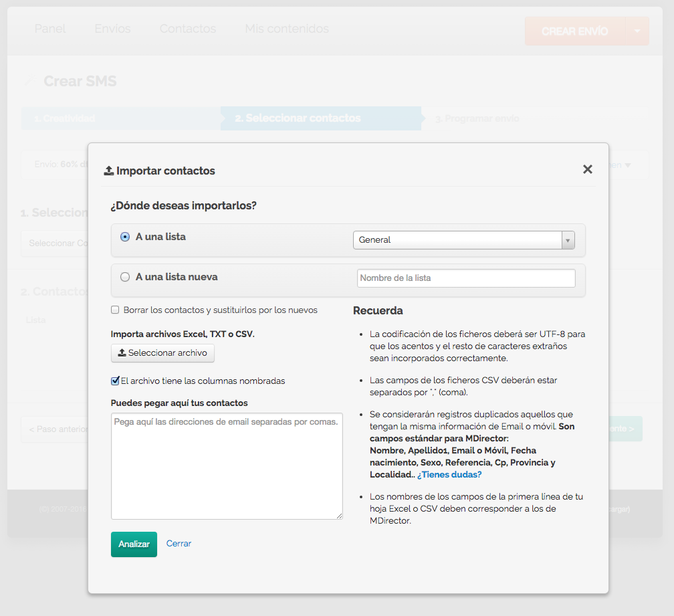Image resolution: width=674 pixels, height=616 pixels.
Task: Close the Importar contactos dialog with X
Action: [x=587, y=169]
